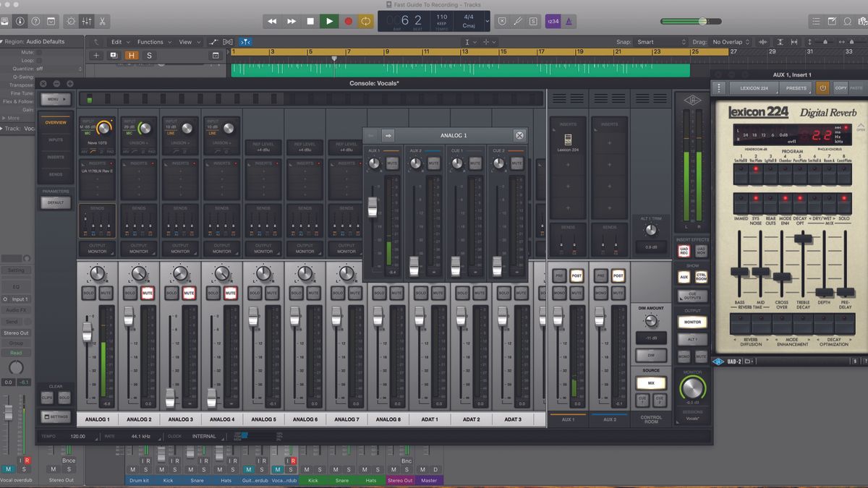Open the LEXICON 224 plugin name dropdown

[x=757, y=87]
